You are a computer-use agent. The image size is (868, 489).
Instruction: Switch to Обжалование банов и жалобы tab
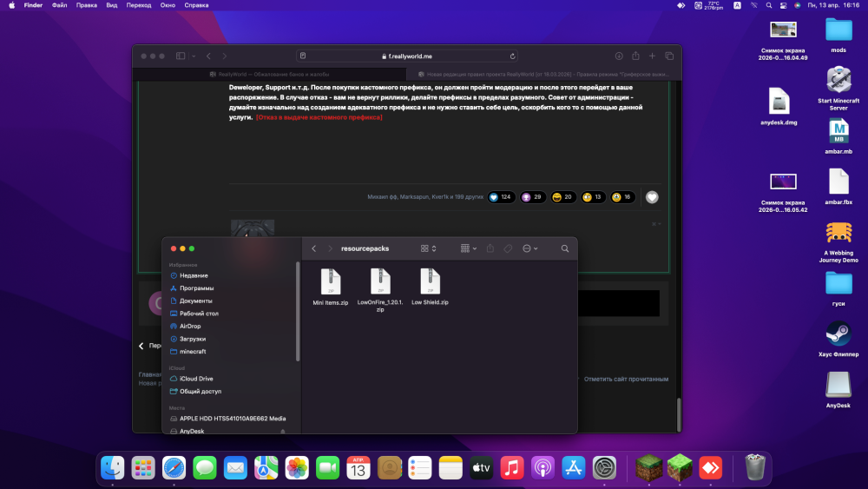point(269,74)
